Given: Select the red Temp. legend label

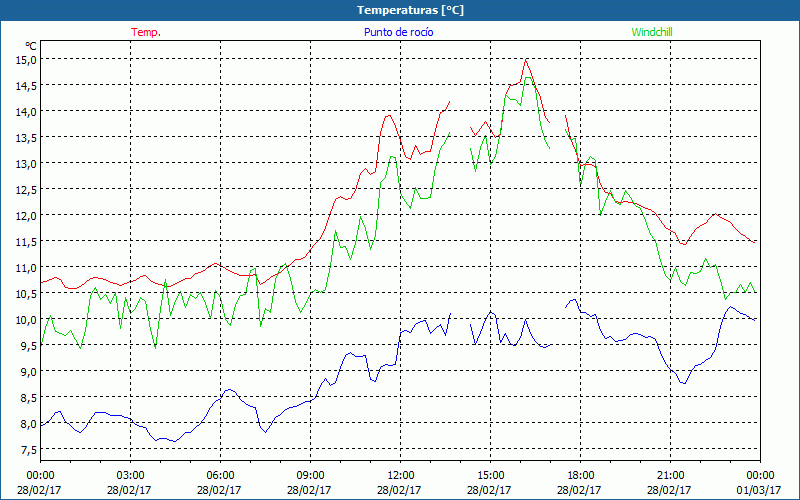Looking at the screenshot, I should pyautogui.click(x=146, y=32).
